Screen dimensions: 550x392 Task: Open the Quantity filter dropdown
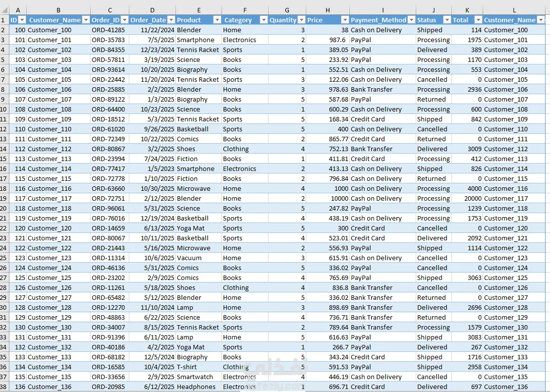coord(301,20)
